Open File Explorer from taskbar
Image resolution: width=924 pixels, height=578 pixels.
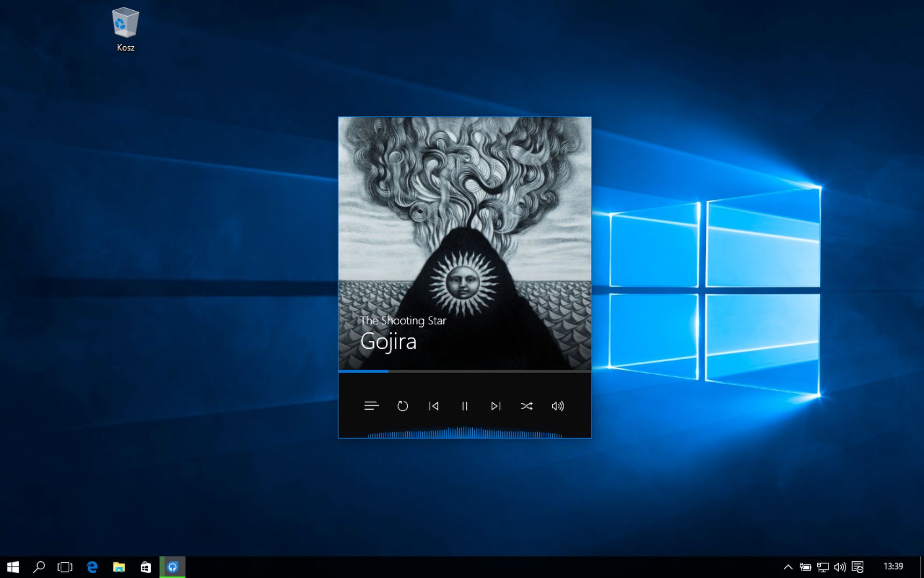click(x=119, y=567)
